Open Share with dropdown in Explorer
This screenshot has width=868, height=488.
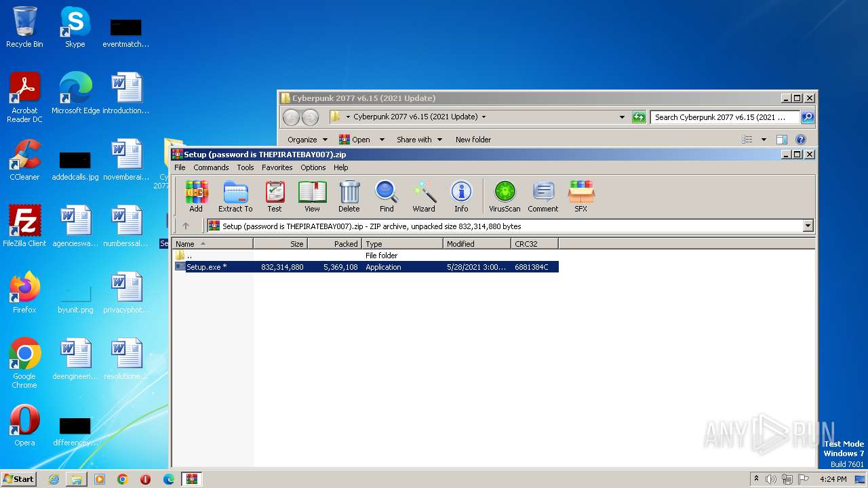click(419, 140)
